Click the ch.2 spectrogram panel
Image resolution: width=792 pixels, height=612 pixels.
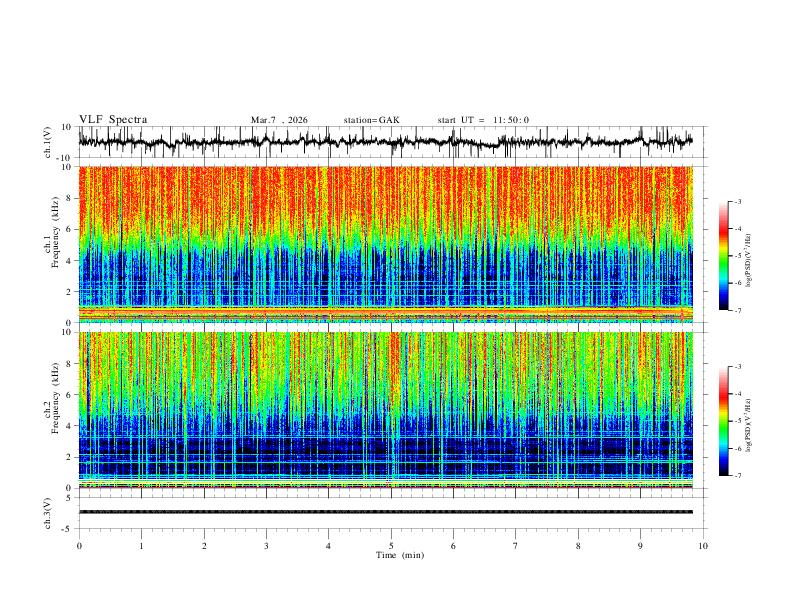[385, 410]
